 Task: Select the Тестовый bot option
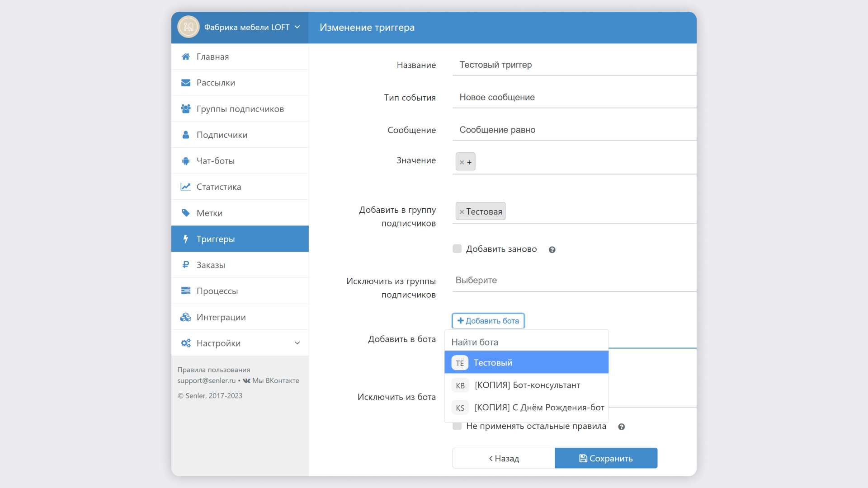click(x=527, y=363)
